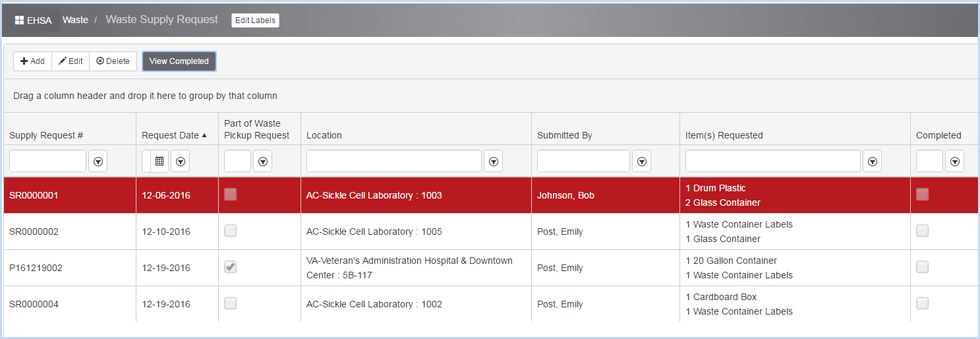Click the Waste breadcrumb link
This screenshot has width=980, height=339.
tap(75, 20)
